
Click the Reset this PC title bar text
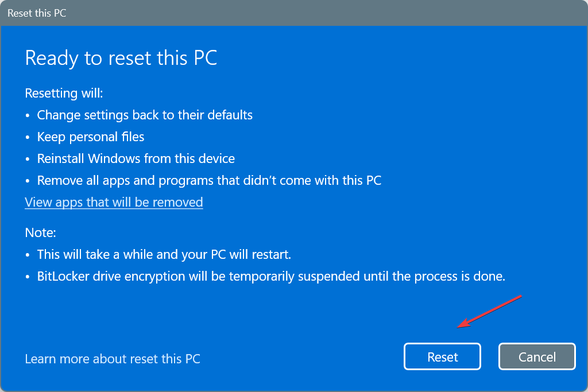tap(37, 13)
